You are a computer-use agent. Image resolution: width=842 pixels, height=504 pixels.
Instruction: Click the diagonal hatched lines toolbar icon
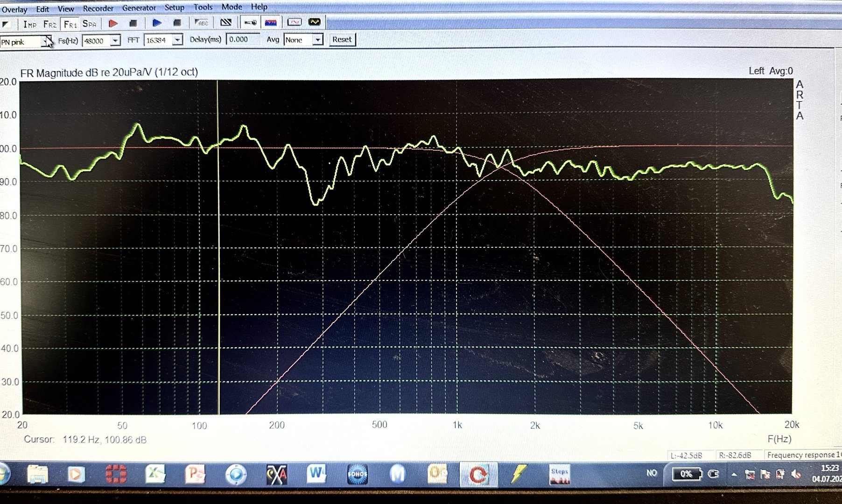[x=226, y=22]
